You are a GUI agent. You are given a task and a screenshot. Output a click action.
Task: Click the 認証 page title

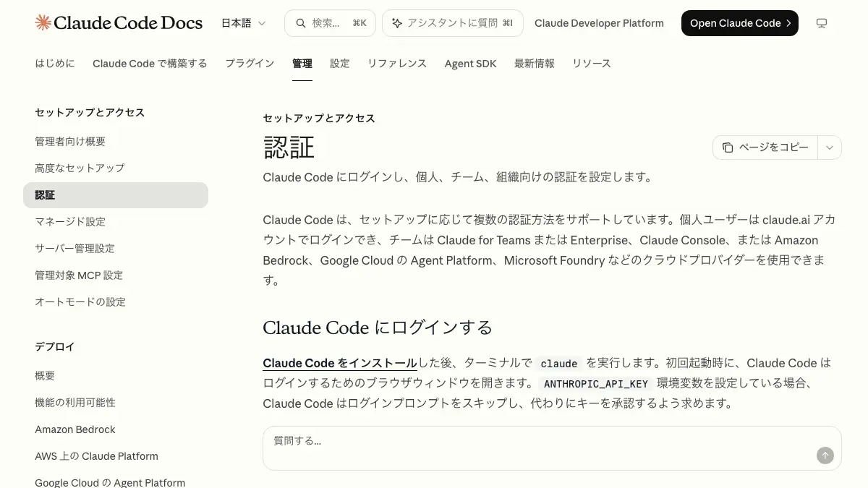pos(289,147)
